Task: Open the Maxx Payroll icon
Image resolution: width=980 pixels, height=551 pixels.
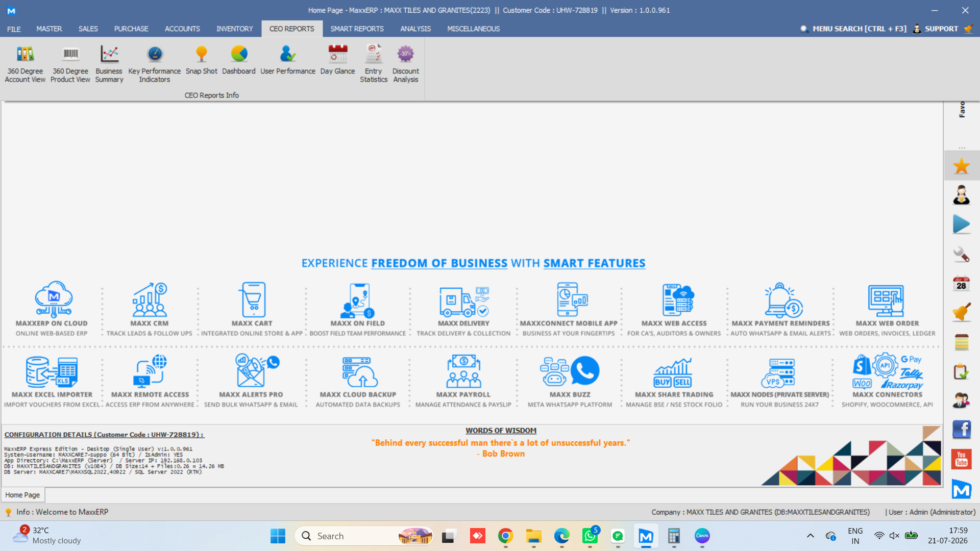Action: (463, 371)
